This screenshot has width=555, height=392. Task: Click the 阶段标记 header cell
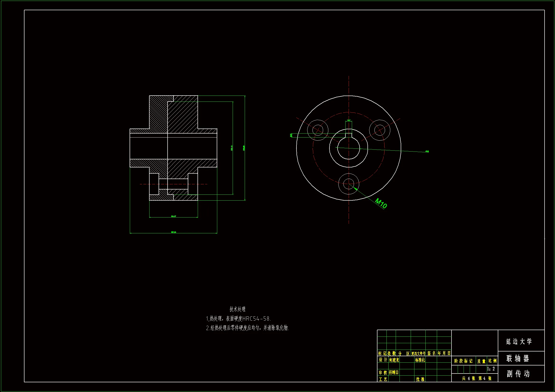[x=463, y=361]
